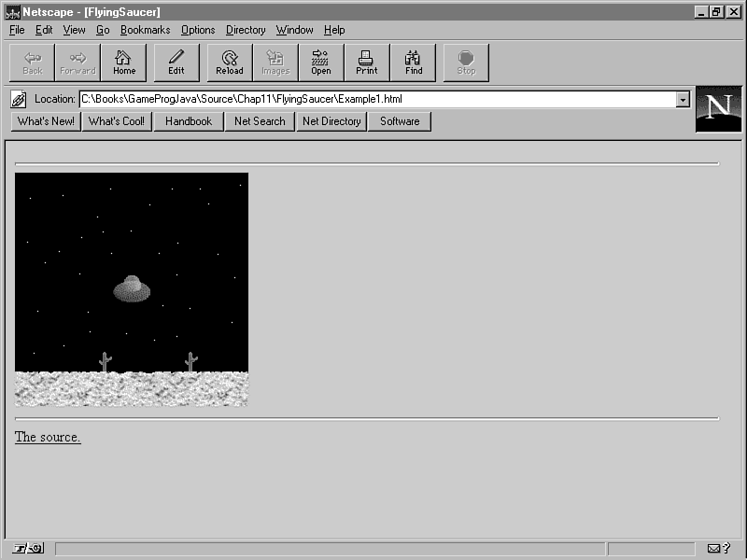Expand the Location history dropdown arrow

[683, 99]
